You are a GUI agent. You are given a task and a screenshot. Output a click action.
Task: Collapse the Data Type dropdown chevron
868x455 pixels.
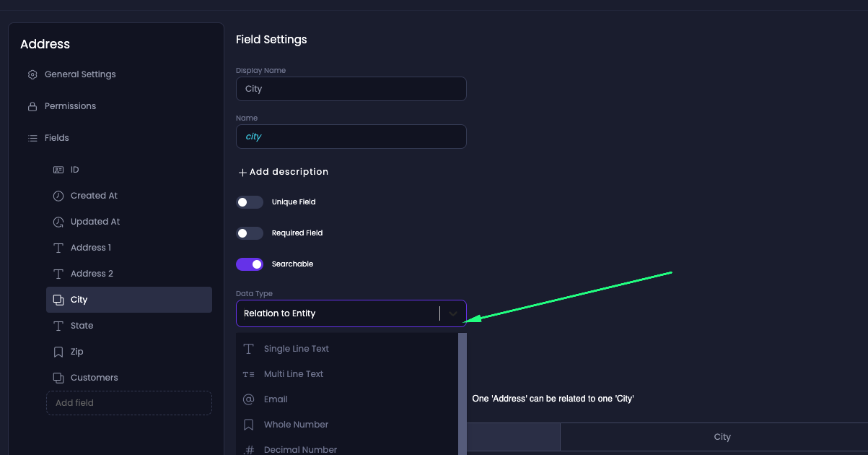[x=453, y=313]
